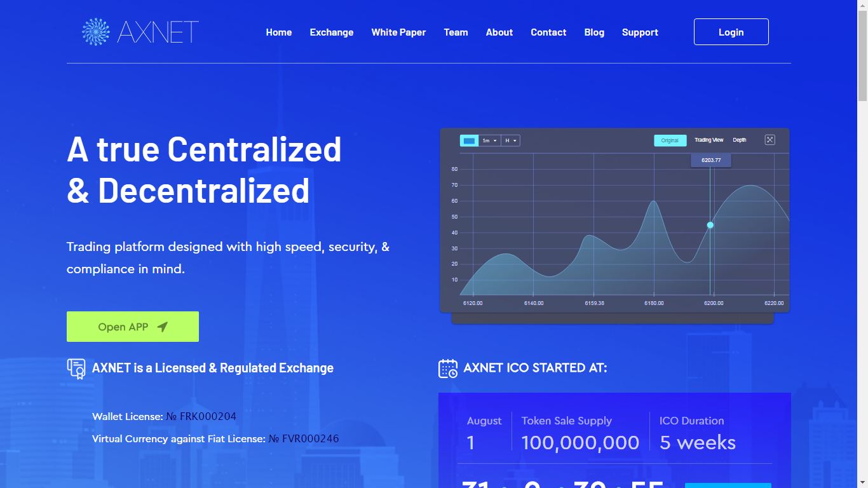This screenshot has width=868, height=488.
Task: Click the calendar icon beside ICO heading
Action: (x=448, y=369)
